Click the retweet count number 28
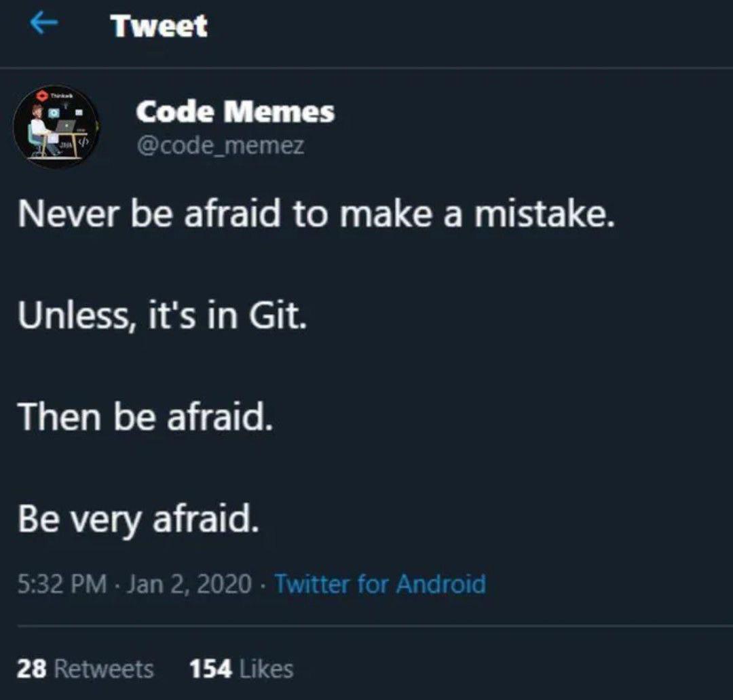Viewport: 733px width, 700px height. pos(31,669)
